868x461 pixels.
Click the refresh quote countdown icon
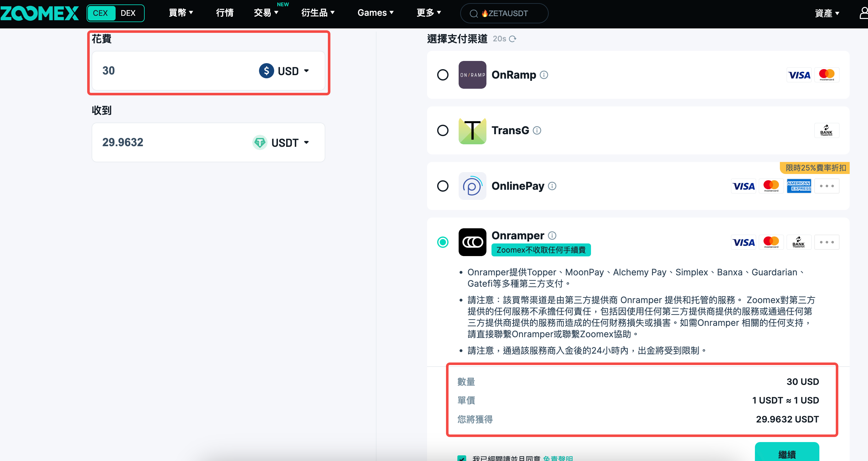(513, 39)
